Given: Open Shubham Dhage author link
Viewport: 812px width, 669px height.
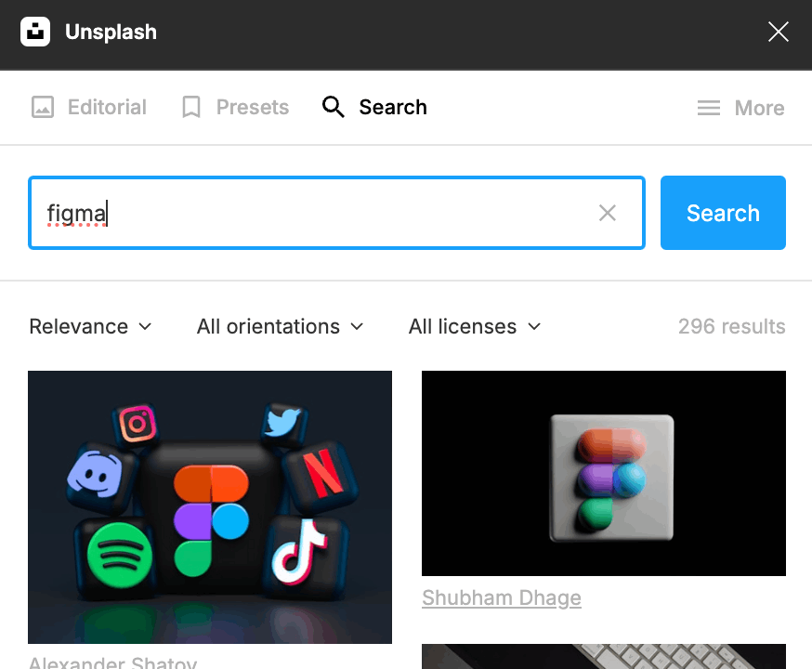Looking at the screenshot, I should (502, 597).
